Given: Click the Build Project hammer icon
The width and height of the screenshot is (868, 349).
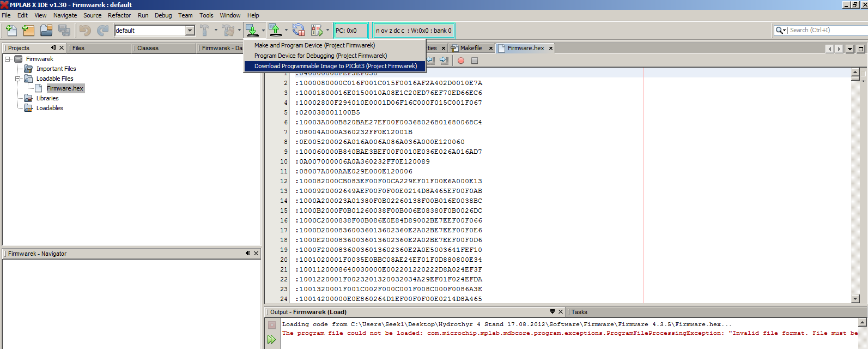Looking at the screenshot, I should click(205, 31).
